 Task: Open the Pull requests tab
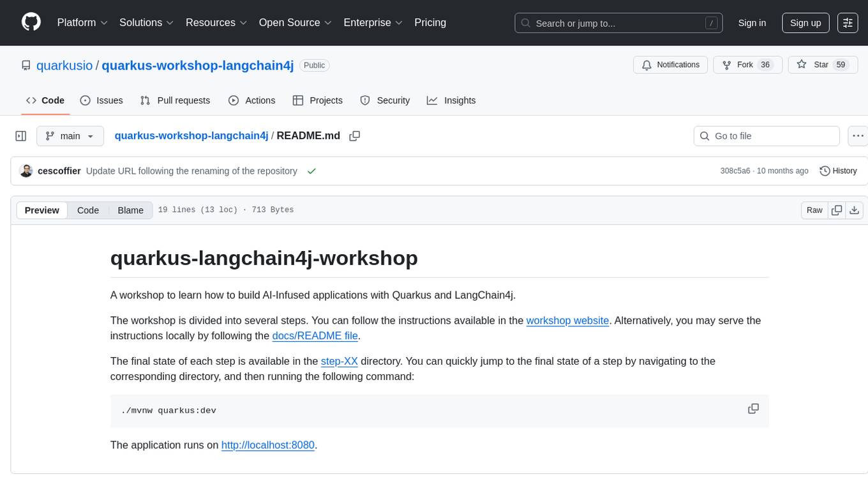175,100
